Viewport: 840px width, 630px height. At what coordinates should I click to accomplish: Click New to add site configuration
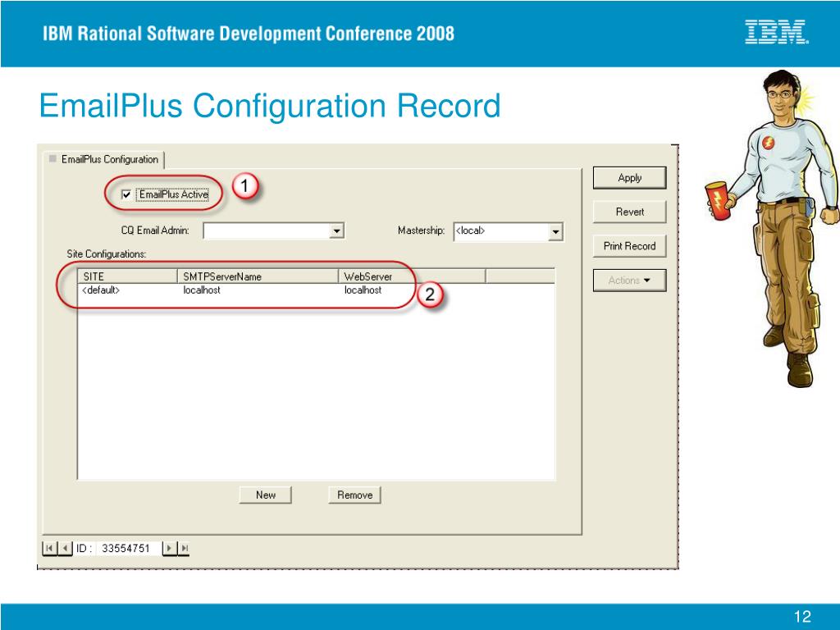pyautogui.click(x=265, y=495)
